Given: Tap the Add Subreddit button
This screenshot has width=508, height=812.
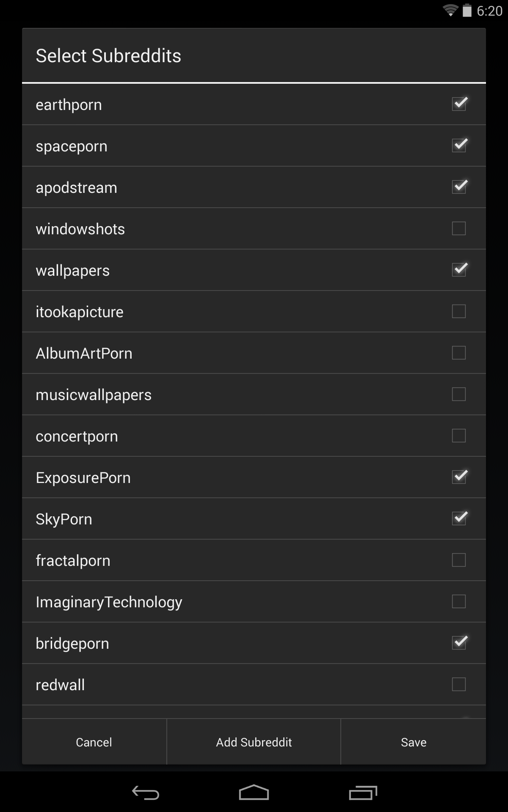Looking at the screenshot, I should (x=254, y=742).
